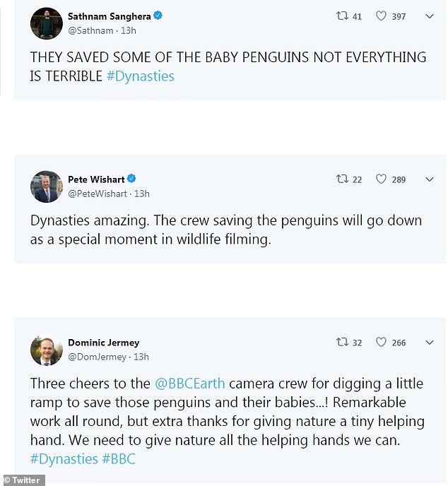Open Pete Wishart's profile avatar
This screenshot has height=486, width=448.
coord(47,186)
